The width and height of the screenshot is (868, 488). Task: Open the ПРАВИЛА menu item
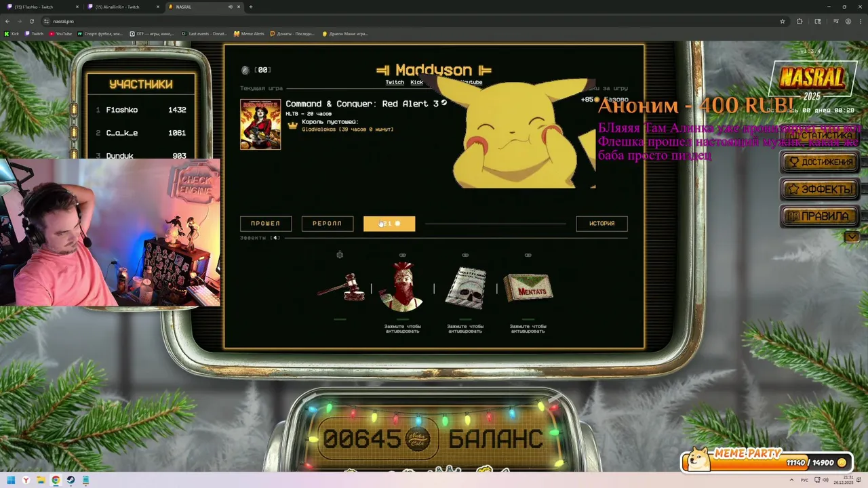pos(821,216)
